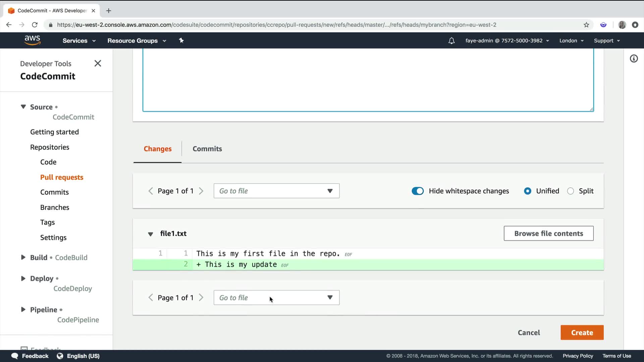The width and height of the screenshot is (644, 362).
Task: Collapse the file1.txt diff section
Action: pyautogui.click(x=151, y=234)
